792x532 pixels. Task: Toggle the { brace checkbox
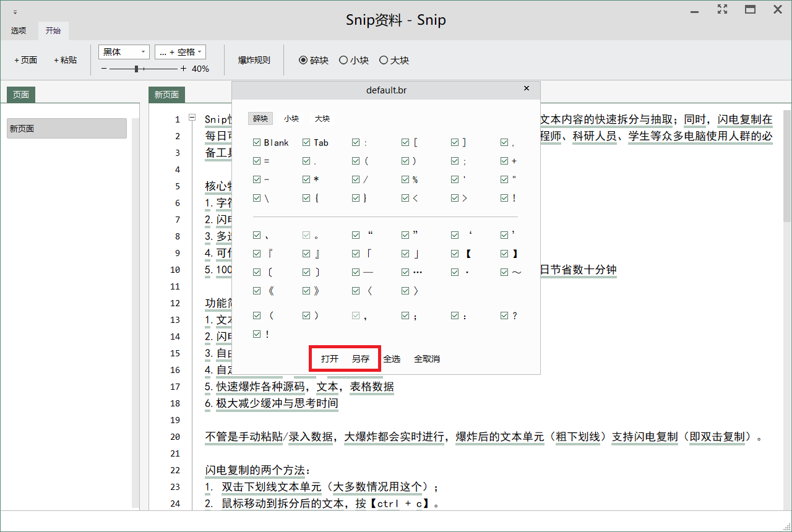pos(306,199)
